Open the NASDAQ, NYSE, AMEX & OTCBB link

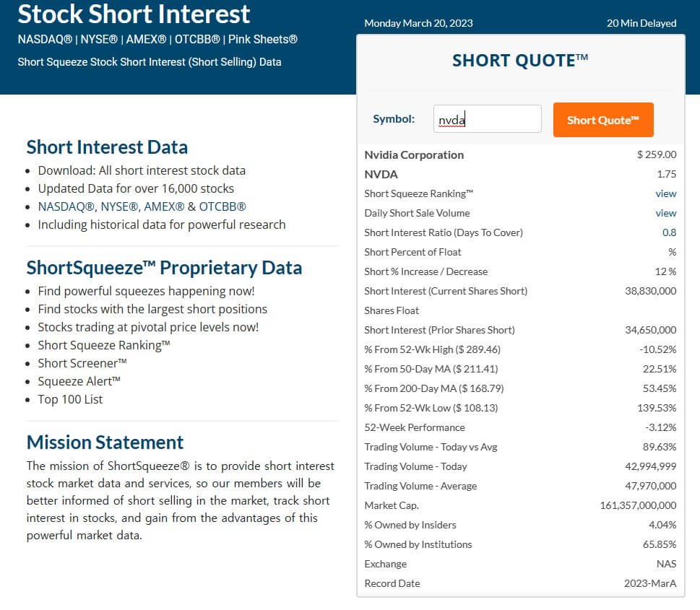click(x=142, y=206)
